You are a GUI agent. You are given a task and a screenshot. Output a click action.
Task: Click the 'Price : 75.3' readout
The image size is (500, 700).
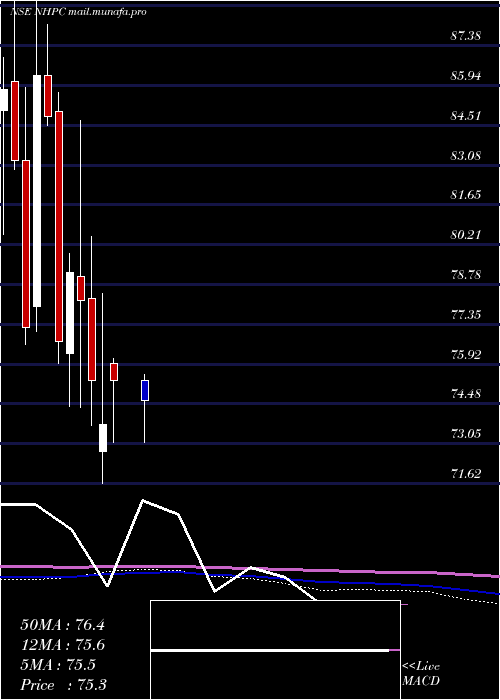(63, 685)
